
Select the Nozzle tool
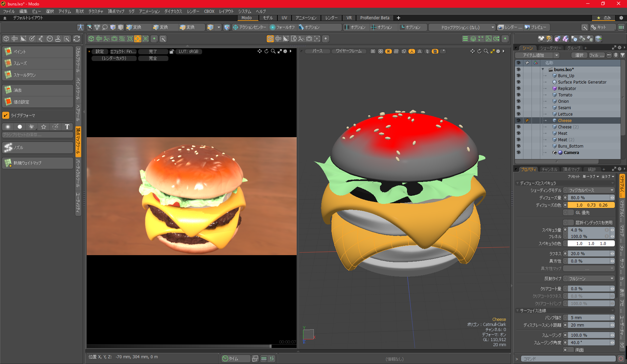coord(37,147)
